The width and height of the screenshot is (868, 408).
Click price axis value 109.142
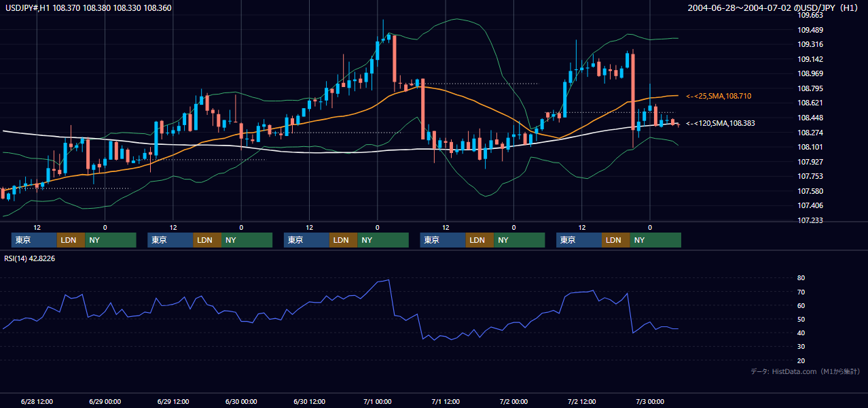coord(811,59)
